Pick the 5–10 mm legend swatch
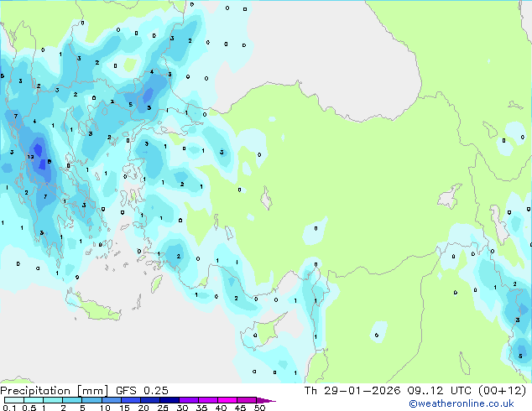This screenshot has width=532, height=411. (x=92, y=400)
